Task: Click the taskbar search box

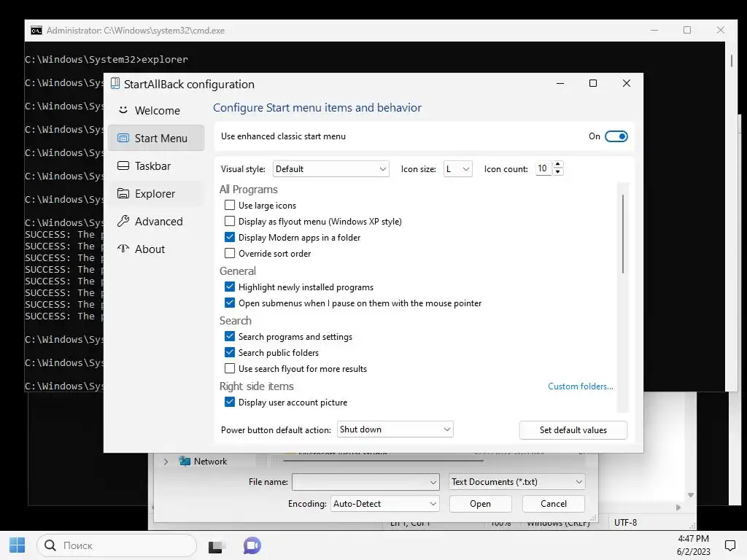Action: [x=117, y=545]
